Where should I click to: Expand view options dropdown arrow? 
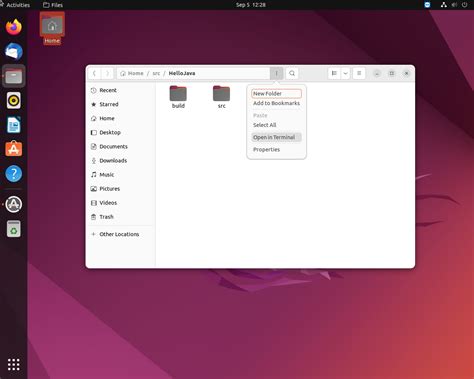(346, 73)
